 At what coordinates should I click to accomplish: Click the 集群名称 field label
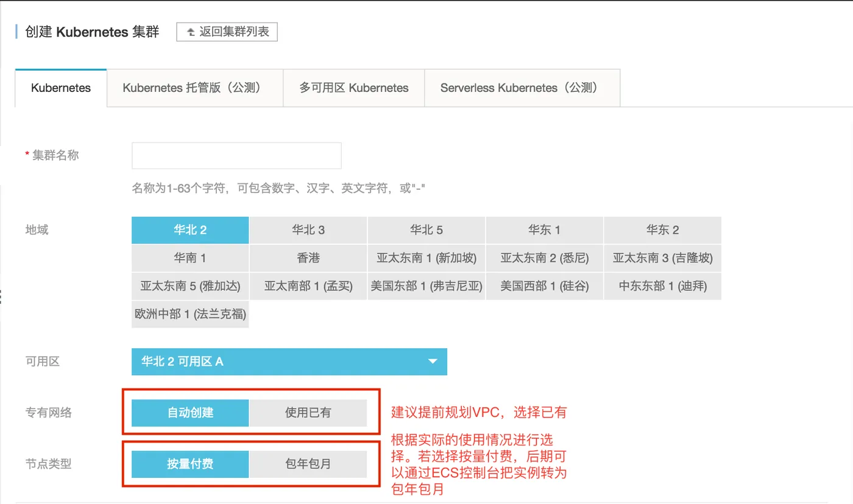point(55,155)
